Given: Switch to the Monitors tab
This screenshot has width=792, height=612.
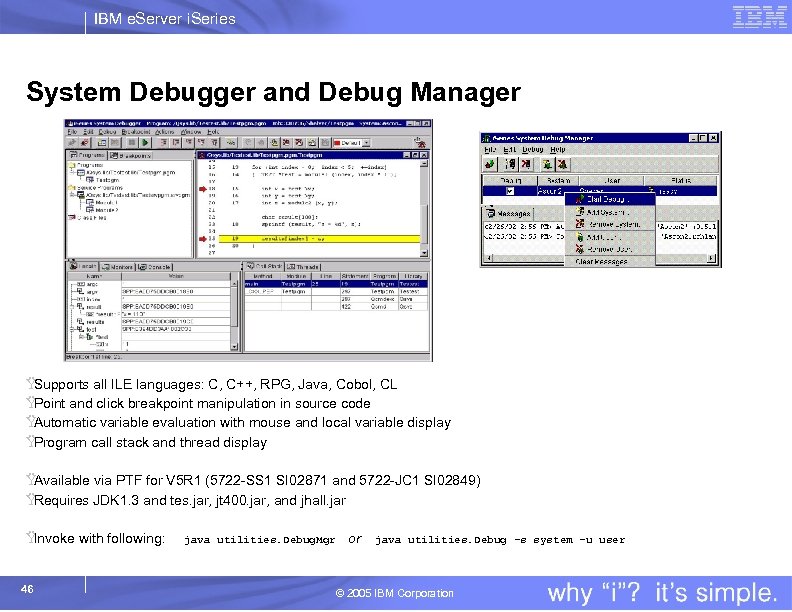Looking at the screenshot, I should pyautogui.click(x=117, y=267).
